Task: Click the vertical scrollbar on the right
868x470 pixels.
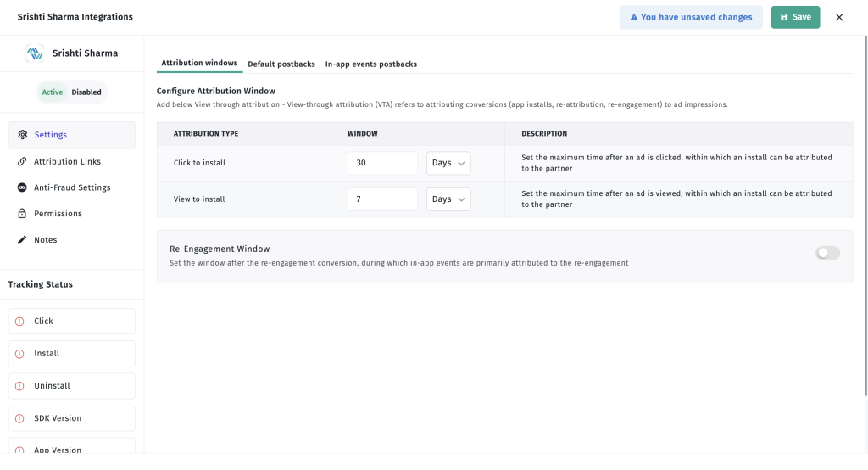Action: pyautogui.click(x=865, y=216)
